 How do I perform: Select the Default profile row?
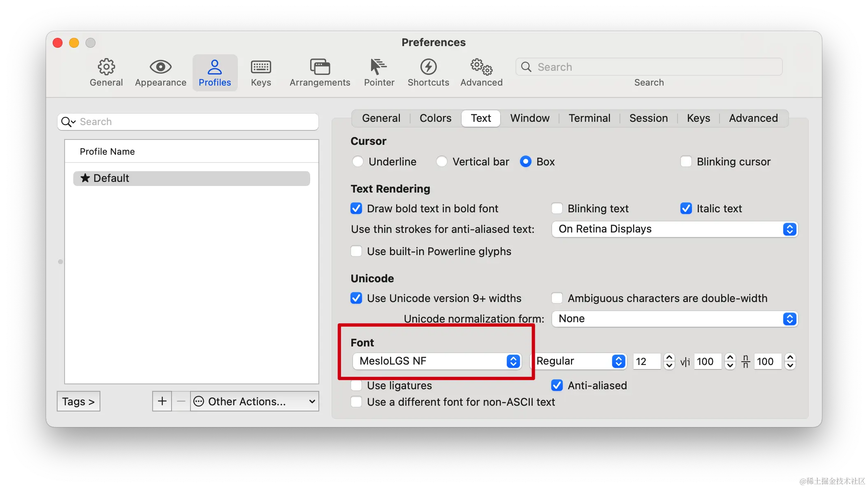tap(192, 178)
